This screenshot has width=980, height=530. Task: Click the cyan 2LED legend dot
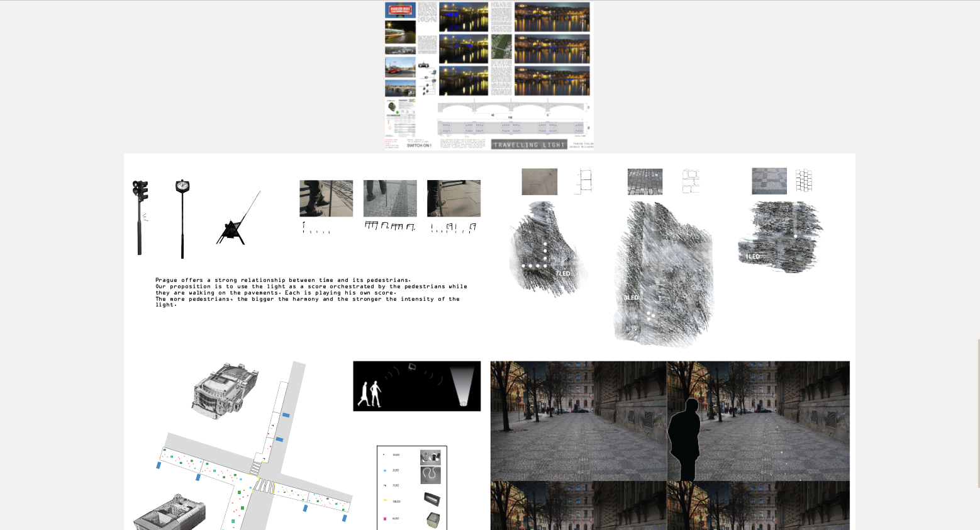pos(385,470)
